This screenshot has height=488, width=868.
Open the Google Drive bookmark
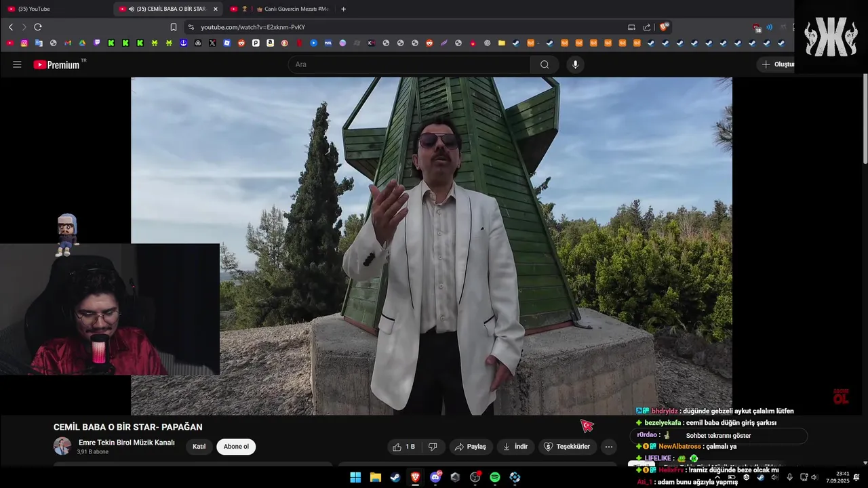(82, 43)
